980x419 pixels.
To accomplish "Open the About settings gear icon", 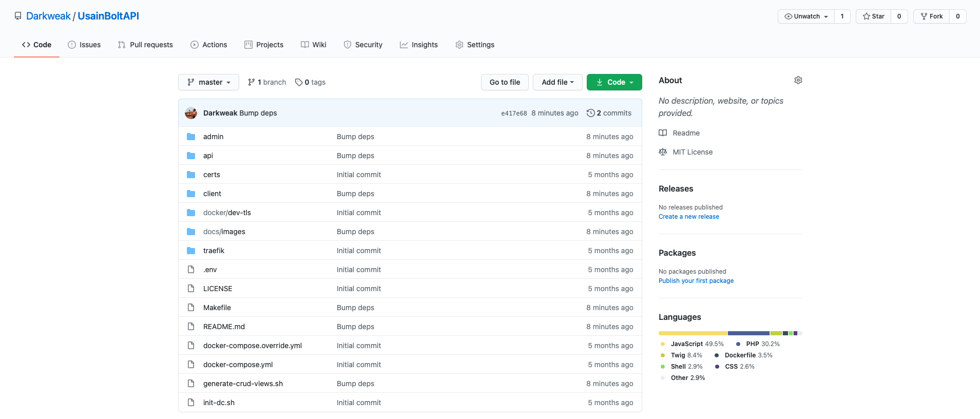I will pos(798,80).
